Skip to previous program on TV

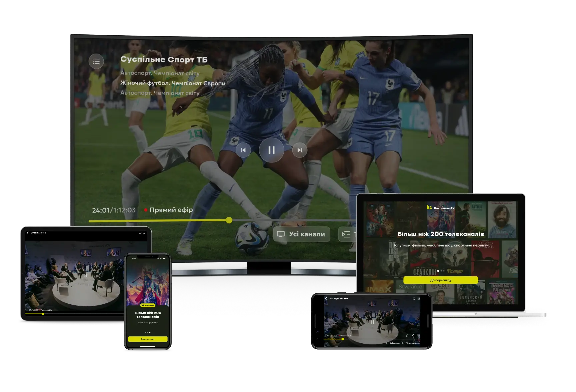click(x=243, y=150)
